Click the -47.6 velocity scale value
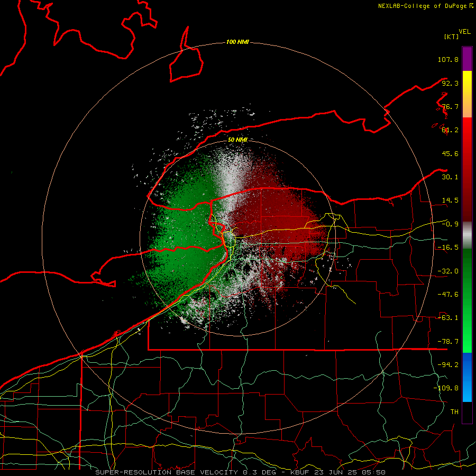The width and height of the screenshot is (476, 476). (448, 295)
